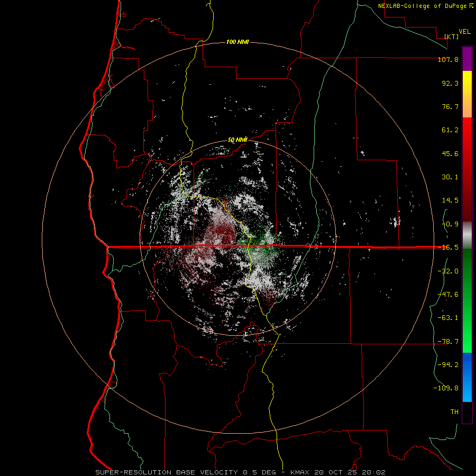Click the -109.8 scale value
The height and width of the screenshot is (476, 476).
446,388
